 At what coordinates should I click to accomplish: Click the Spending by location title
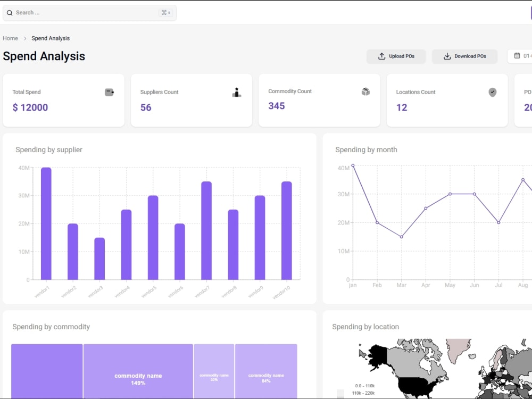tap(365, 327)
